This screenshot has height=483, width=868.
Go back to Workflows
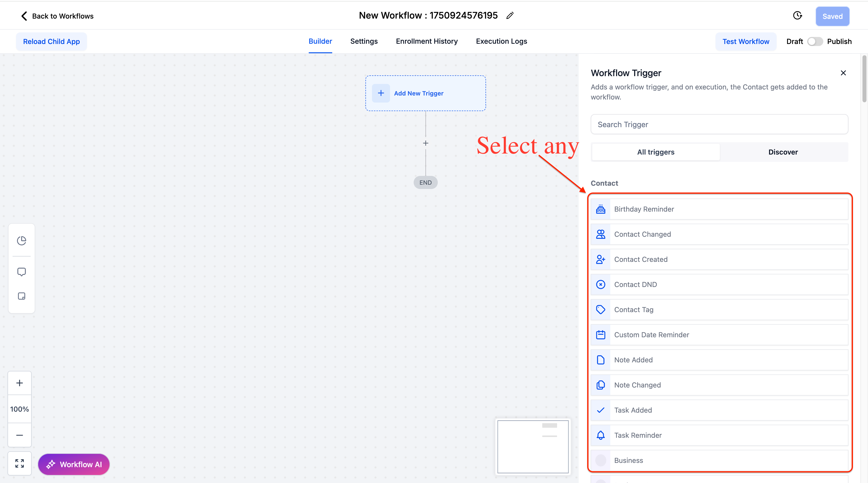[57, 16]
